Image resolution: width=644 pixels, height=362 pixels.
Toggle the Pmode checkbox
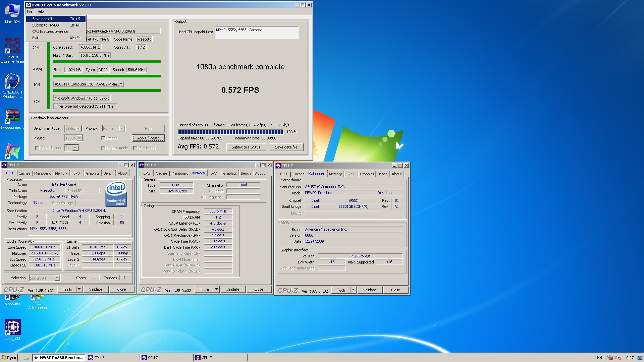tap(103, 138)
